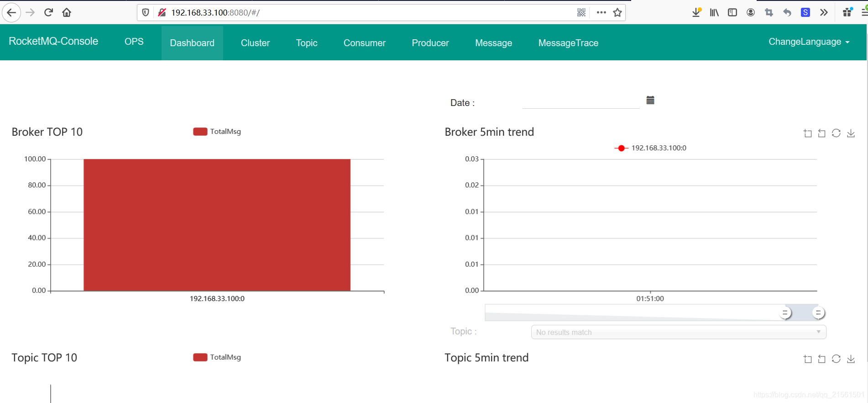Viewport: 868px width, 403px height.
Task: Click the 01:51:00 time axis label
Action: click(650, 299)
